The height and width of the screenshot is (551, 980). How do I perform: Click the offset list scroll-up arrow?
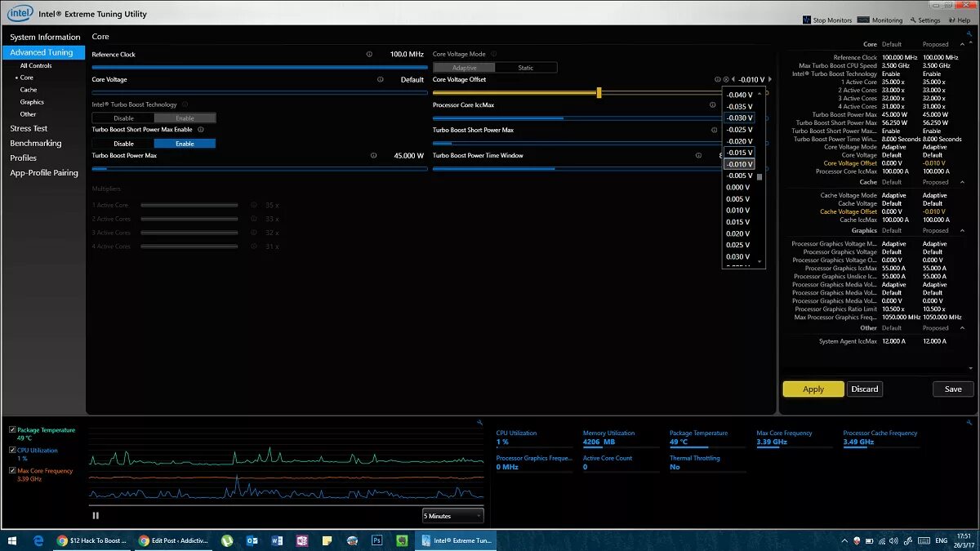[759, 94]
